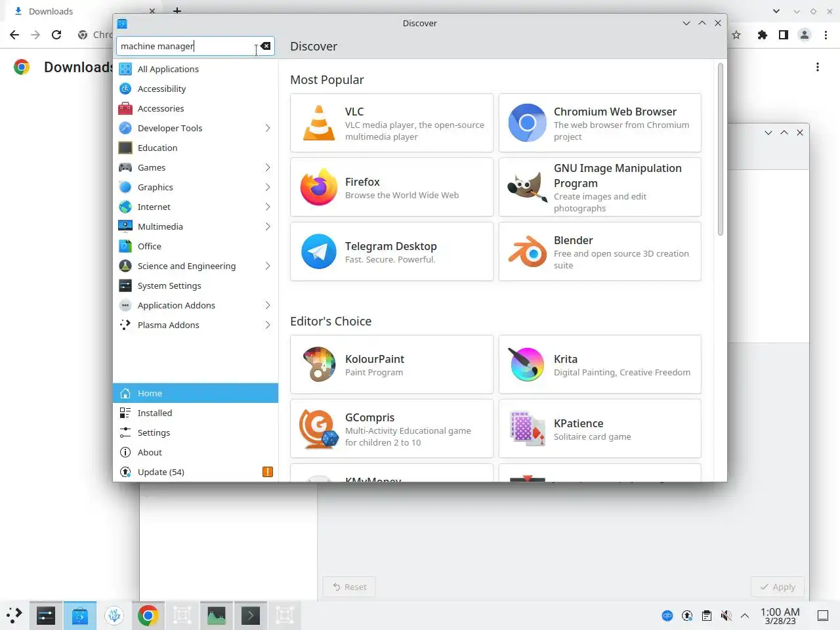Open Education category
Viewport: 840px width, 630px height.
(x=196, y=148)
